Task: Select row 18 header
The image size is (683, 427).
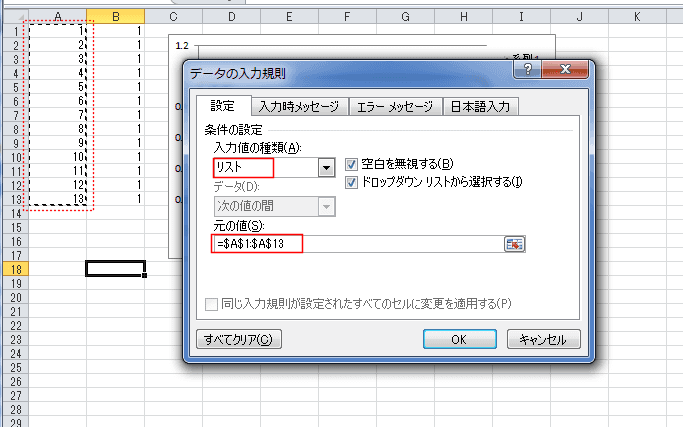Action: [16, 269]
